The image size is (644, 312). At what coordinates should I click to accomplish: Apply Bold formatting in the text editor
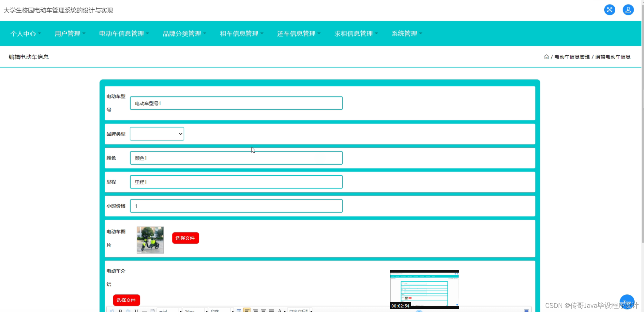pyautogui.click(x=121, y=310)
